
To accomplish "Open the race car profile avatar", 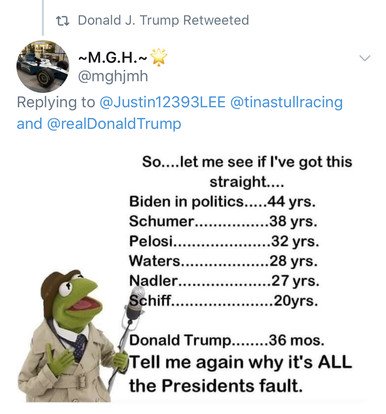I will 43,66.
